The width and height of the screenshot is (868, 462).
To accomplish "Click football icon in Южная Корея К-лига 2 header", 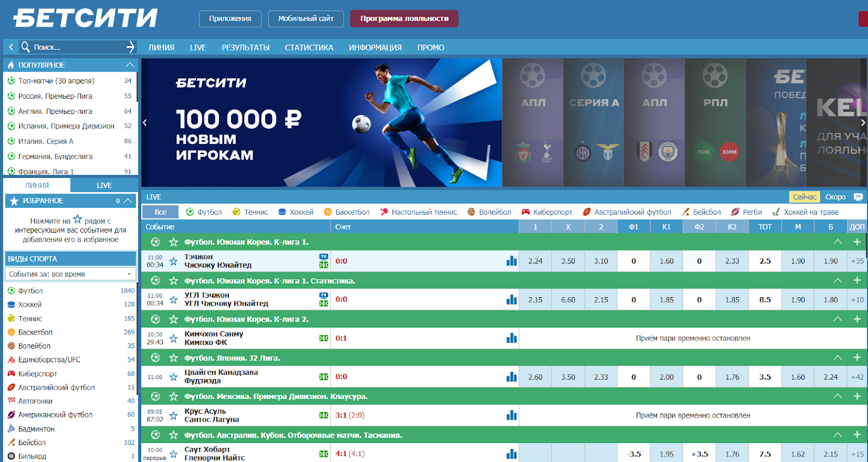I will tap(156, 319).
